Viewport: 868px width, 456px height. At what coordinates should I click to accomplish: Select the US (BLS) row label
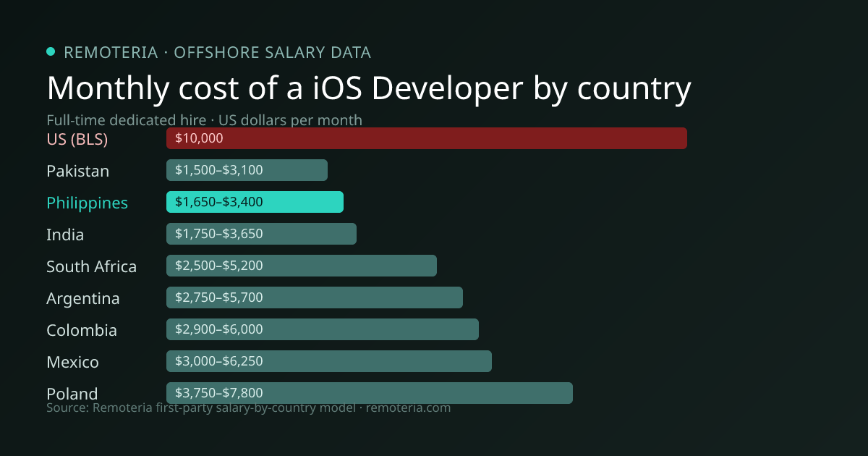point(77,139)
